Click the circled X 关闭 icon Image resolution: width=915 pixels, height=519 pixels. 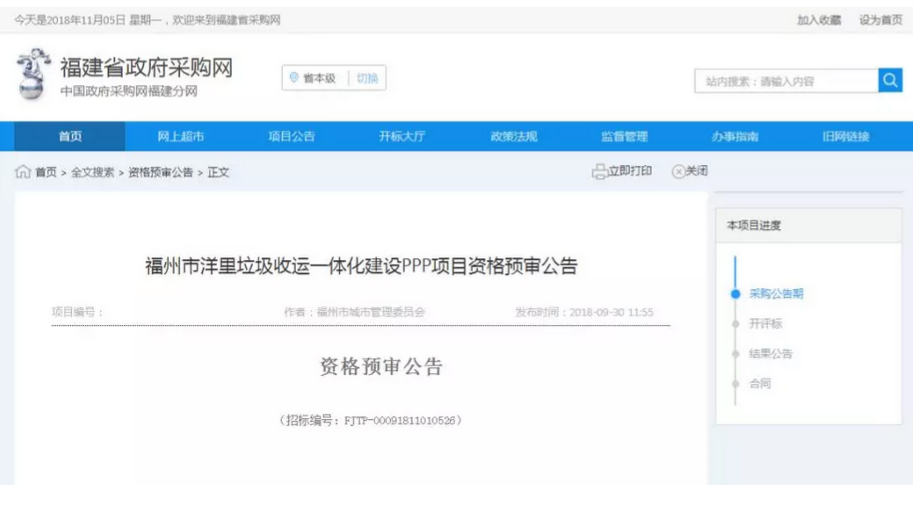tap(678, 172)
